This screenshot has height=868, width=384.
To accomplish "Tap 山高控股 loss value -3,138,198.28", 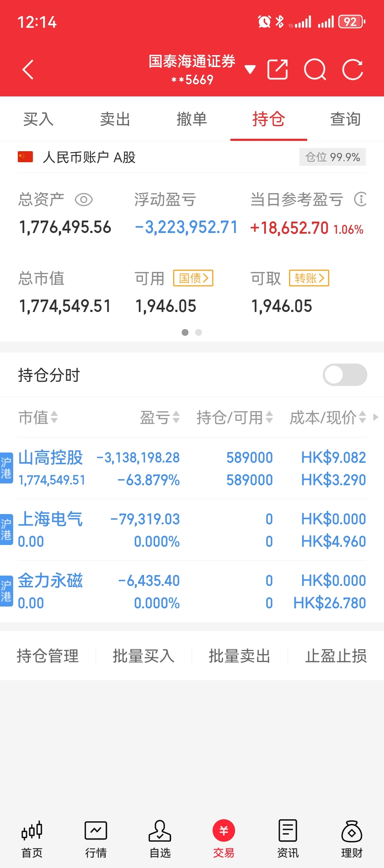I will 138,457.
